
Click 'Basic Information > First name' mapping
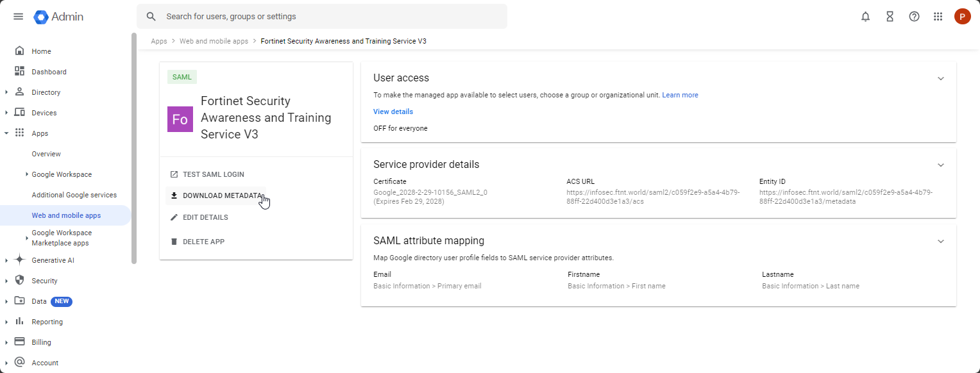pyautogui.click(x=616, y=286)
